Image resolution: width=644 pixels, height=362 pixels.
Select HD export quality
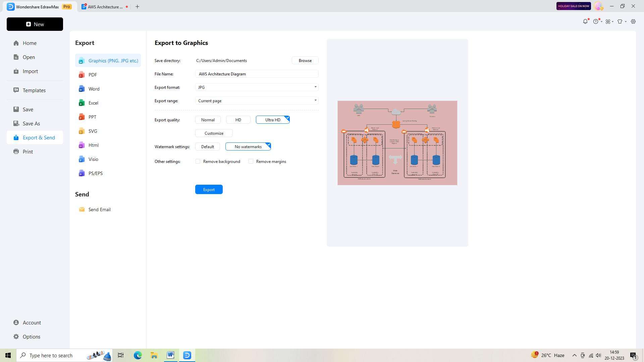(x=238, y=120)
